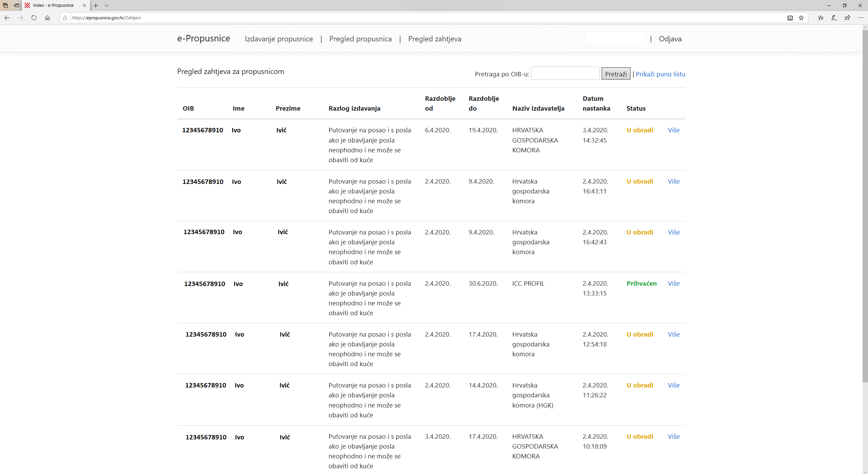Click the address bar URL
Image resolution: width=868 pixels, height=474 pixels.
pyautogui.click(x=106, y=18)
